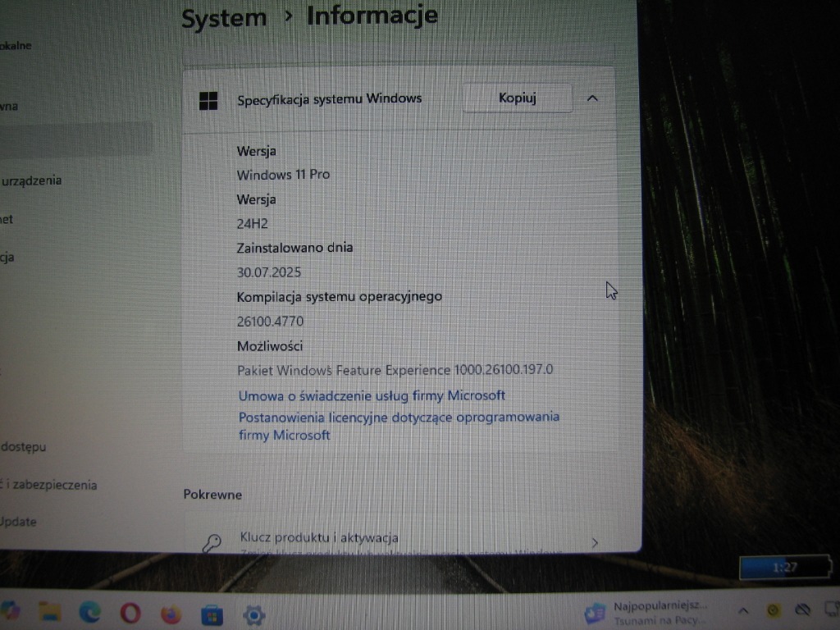
Task: Click Settings gear icon in taskbar
Action: coord(254,615)
